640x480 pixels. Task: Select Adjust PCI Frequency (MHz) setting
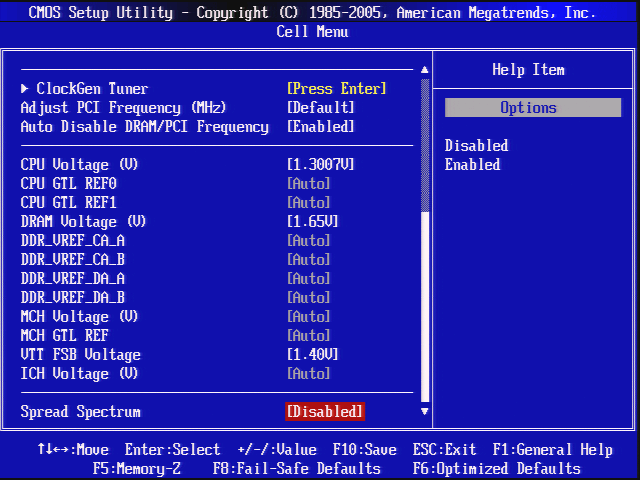[x=123, y=108]
